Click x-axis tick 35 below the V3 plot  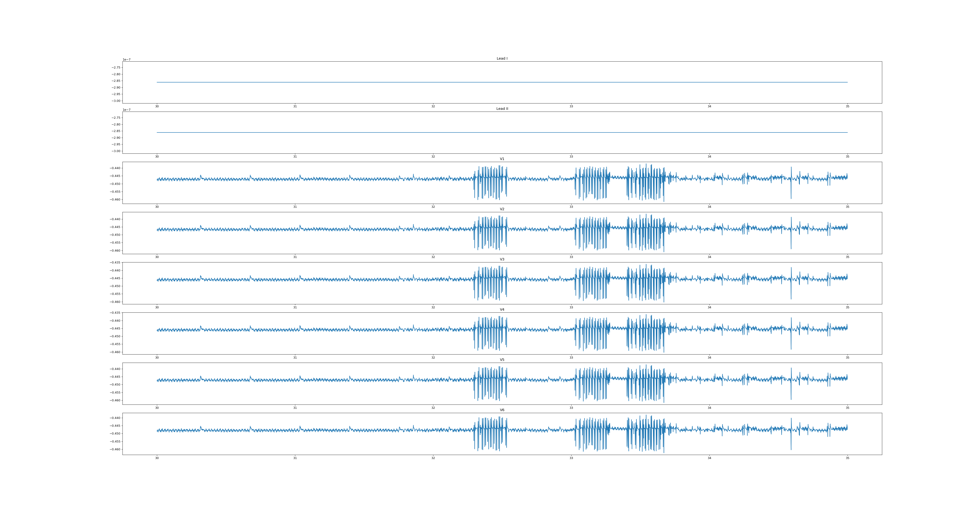(847, 307)
